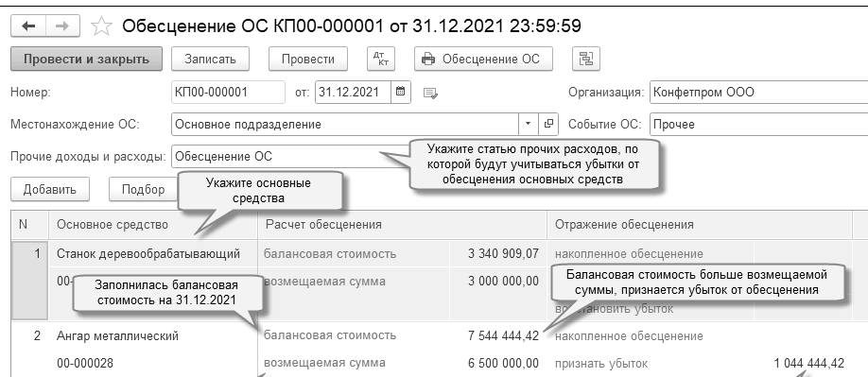Click the Провести button
868x377 pixels.
pos(308,60)
